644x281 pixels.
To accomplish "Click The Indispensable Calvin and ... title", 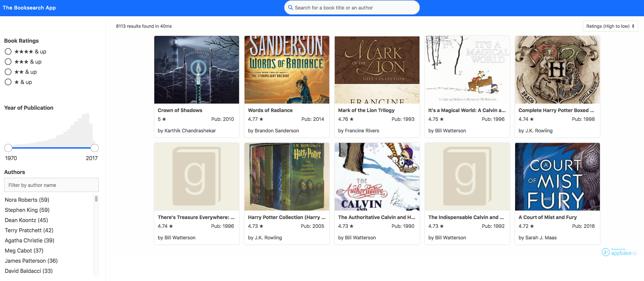I will click(466, 217).
